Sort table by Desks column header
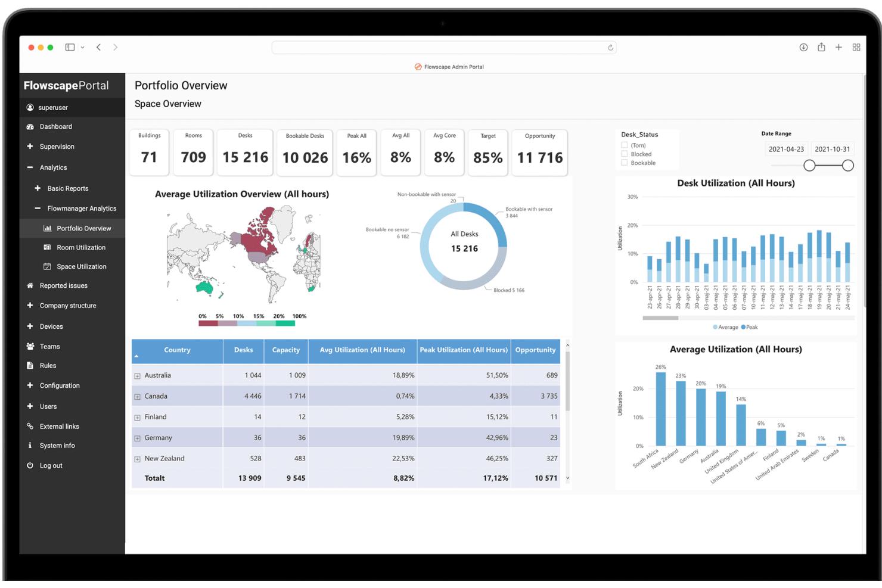882x588 pixels. click(x=243, y=350)
